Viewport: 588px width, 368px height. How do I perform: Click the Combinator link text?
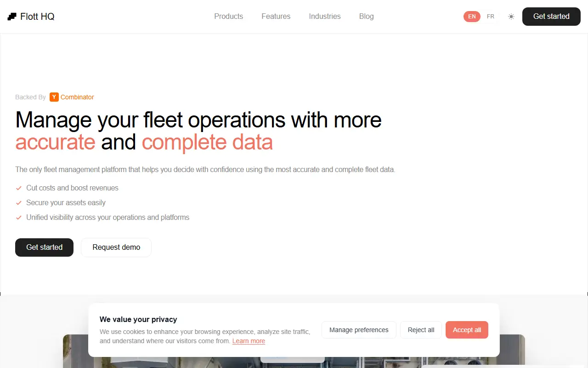(x=77, y=97)
